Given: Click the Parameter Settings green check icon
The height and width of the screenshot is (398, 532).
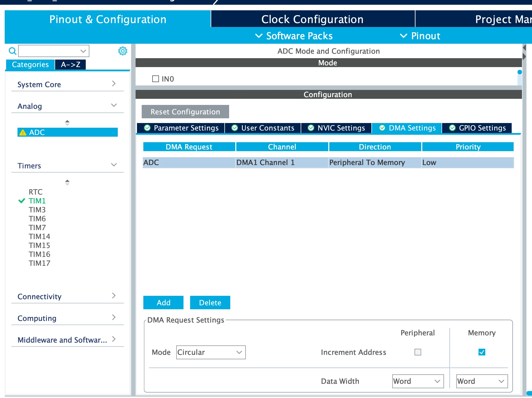Looking at the screenshot, I should point(147,128).
